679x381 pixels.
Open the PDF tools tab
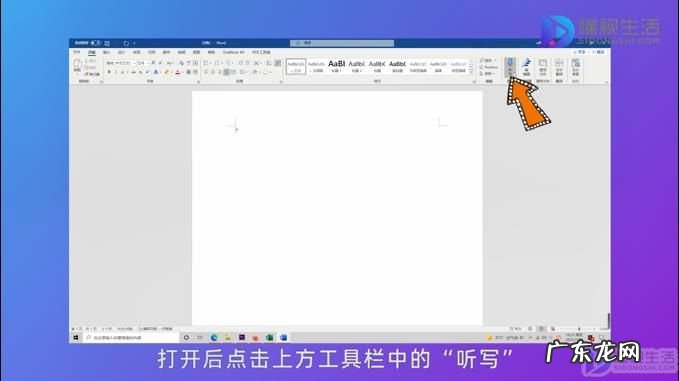[261, 52]
